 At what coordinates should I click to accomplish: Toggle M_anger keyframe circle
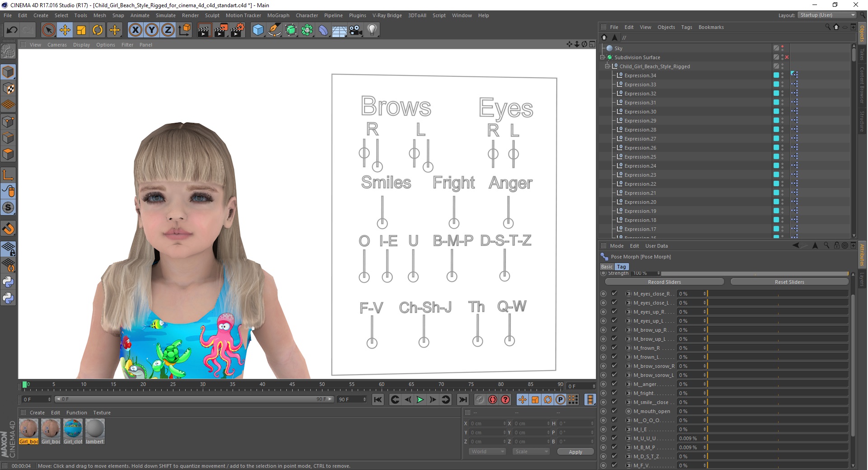click(603, 384)
